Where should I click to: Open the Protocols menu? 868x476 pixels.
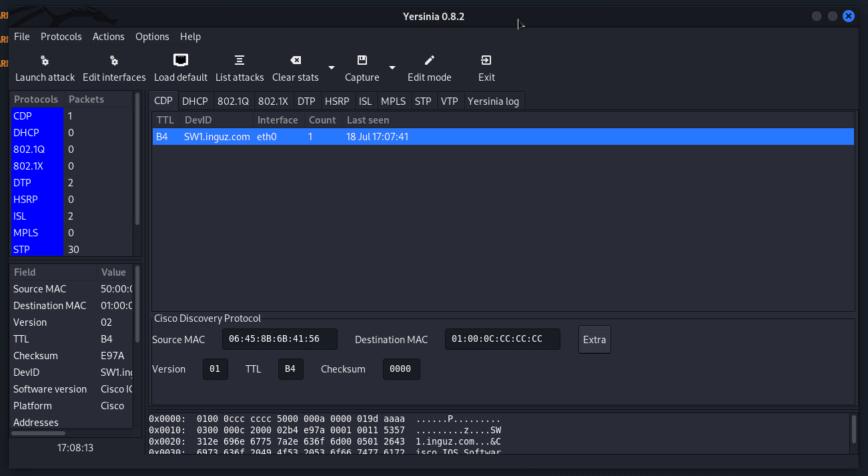pyautogui.click(x=61, y=37)
